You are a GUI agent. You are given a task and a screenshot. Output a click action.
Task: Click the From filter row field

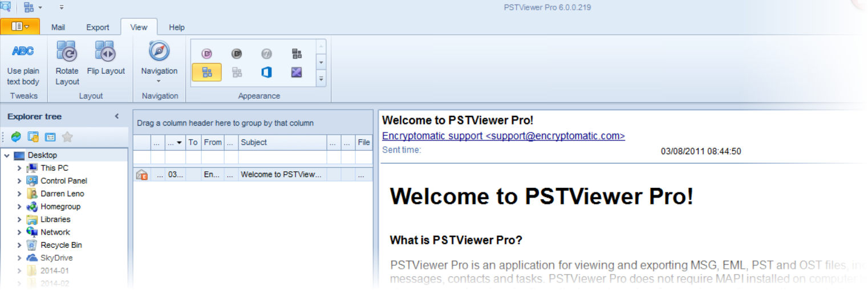click(213, 157)
